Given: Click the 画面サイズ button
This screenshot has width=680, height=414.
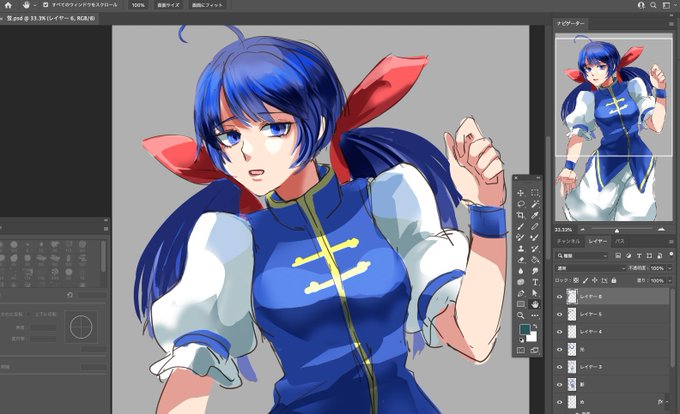Looking at the screenshot, I should click(168, 5).
